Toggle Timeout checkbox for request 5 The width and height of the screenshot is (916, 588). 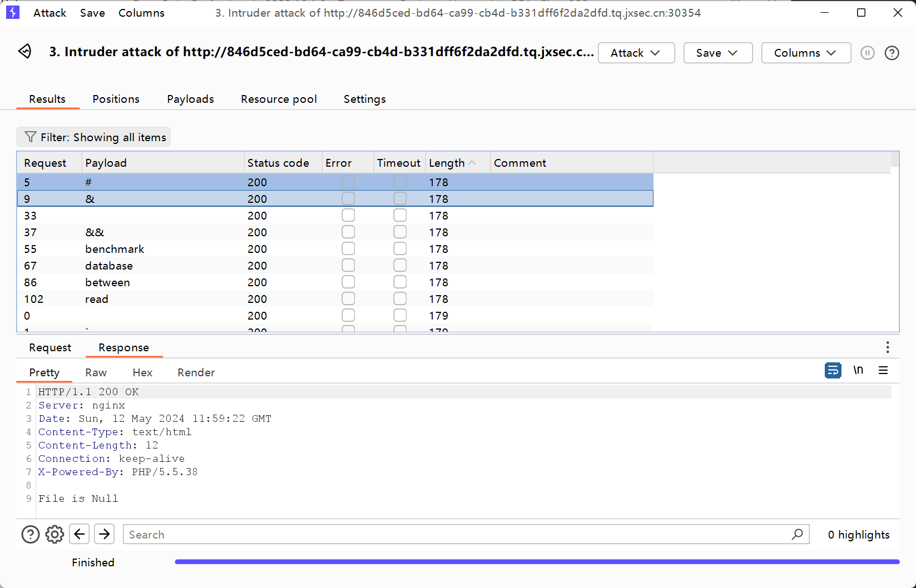coord(400,182)
